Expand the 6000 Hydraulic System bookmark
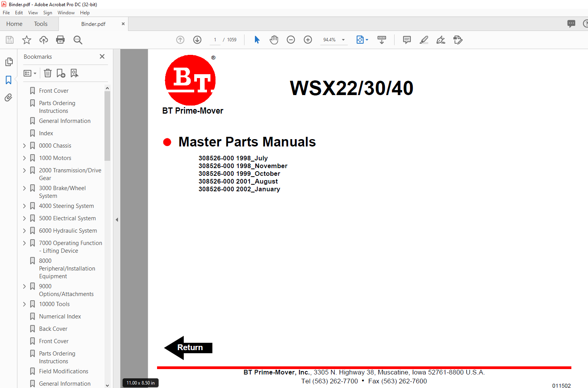The width and height of the screenshot is (588, 388). click(x=24, y=231)
